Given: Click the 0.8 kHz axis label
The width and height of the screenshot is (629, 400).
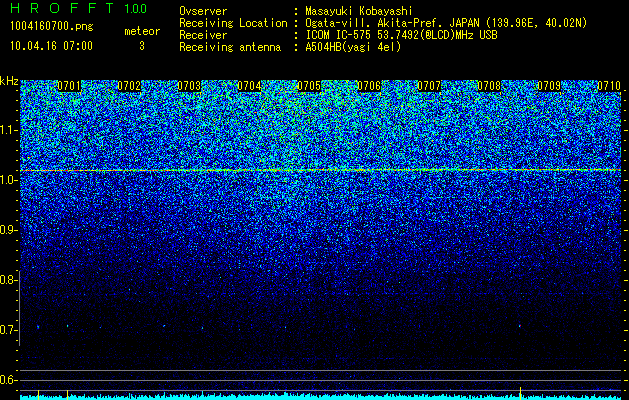Looking at the screenshot, I should point(9,280).
